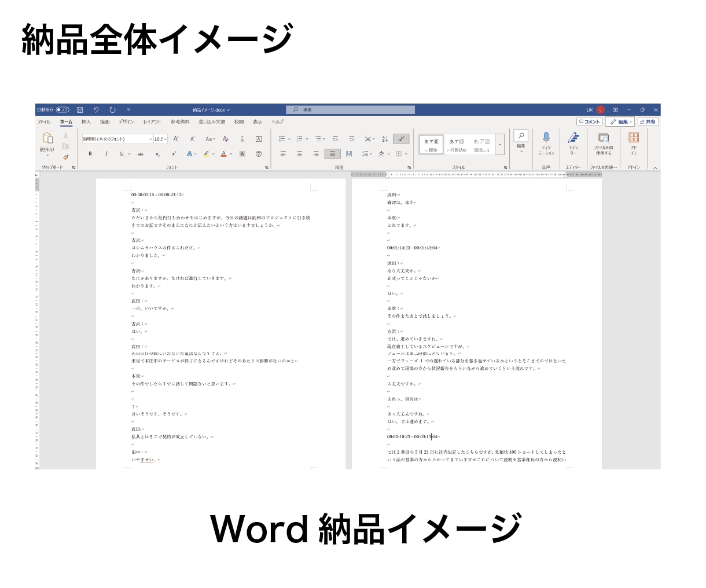This screenshot has width=706, height=588.
Task: Expand the styles gallery
Action: point(500,145)
